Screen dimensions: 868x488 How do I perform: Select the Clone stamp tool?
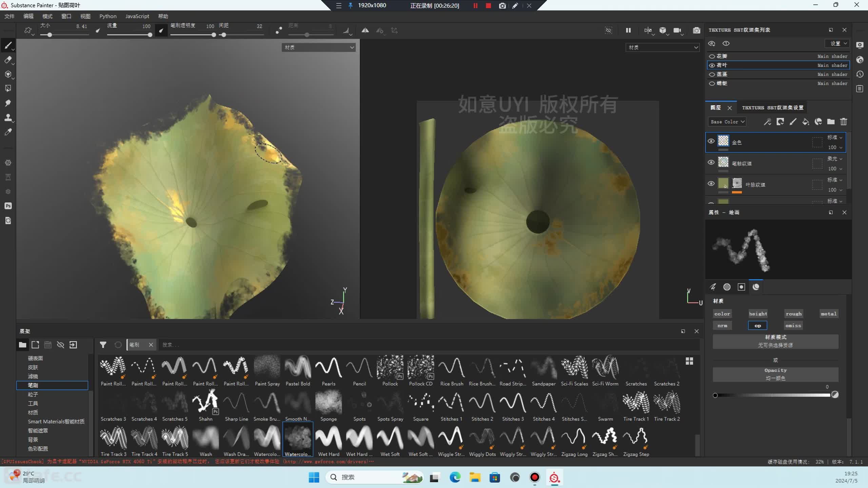pos(8,117)
